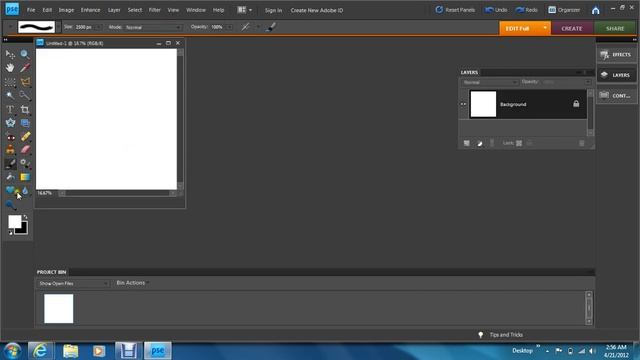Switch to the CREATE tab
This screenshot has width=640, height=360.
point(572,28)
